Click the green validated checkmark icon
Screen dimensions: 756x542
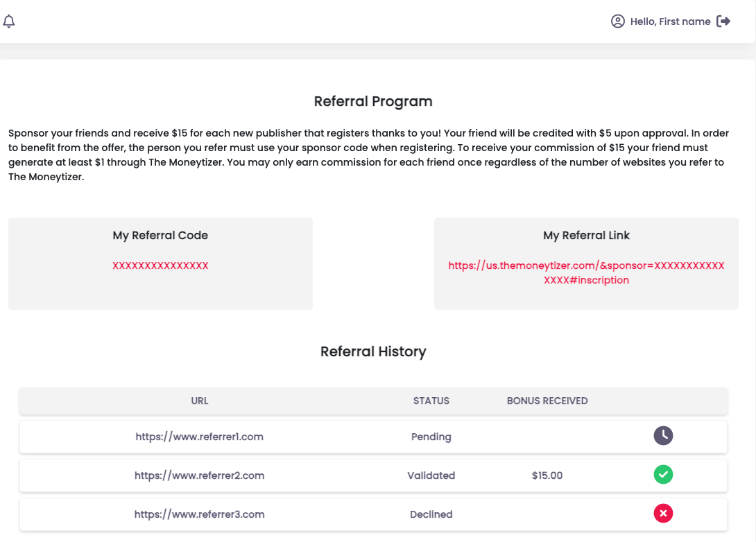[x=663, y=475]
